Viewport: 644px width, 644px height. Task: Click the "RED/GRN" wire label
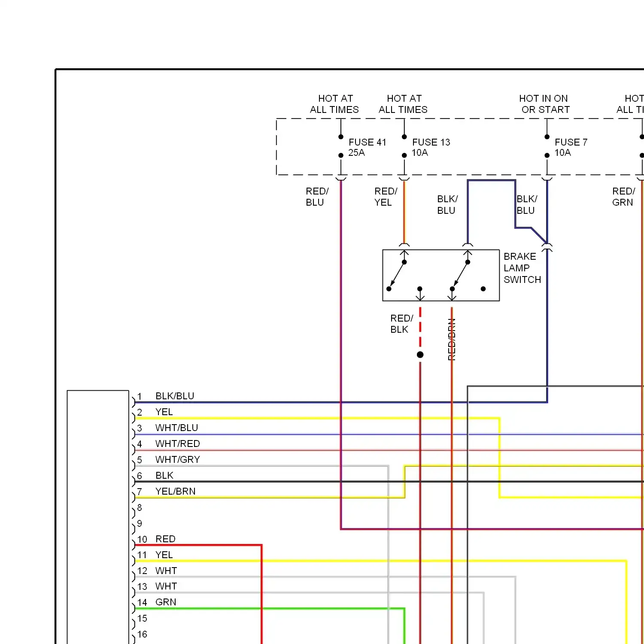tap(623, 197)
